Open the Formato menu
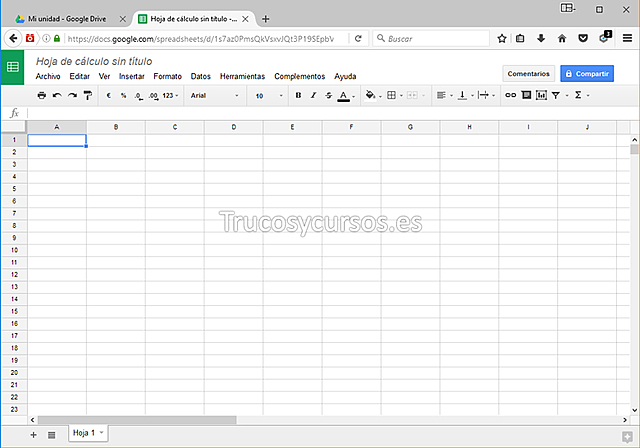 (x=167, y=76)
